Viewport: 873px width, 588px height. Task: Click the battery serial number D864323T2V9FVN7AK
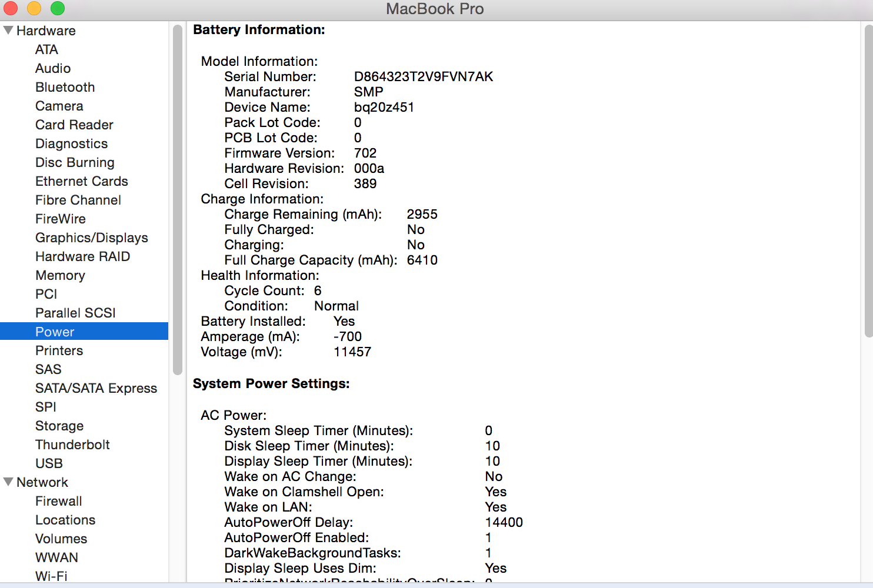(x=424, y=76)
